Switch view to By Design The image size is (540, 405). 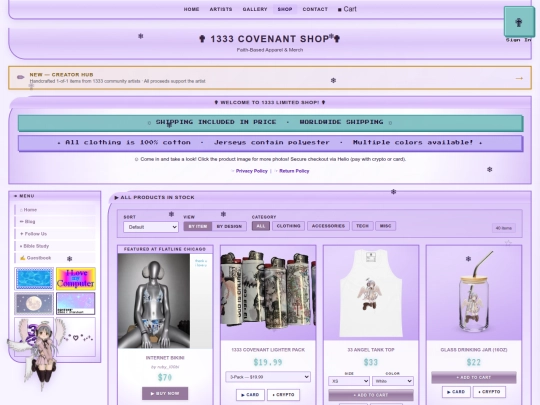coord(229,226)
